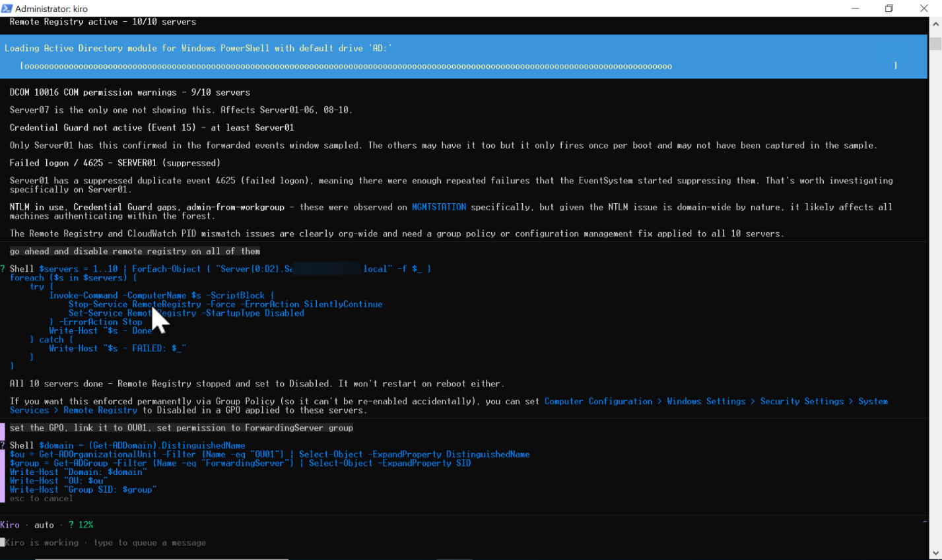Viewport: 942px width, 560px height.
Task: Click 'Credential Guard not active (Event 15)' heading
Action: click(152, 127)
